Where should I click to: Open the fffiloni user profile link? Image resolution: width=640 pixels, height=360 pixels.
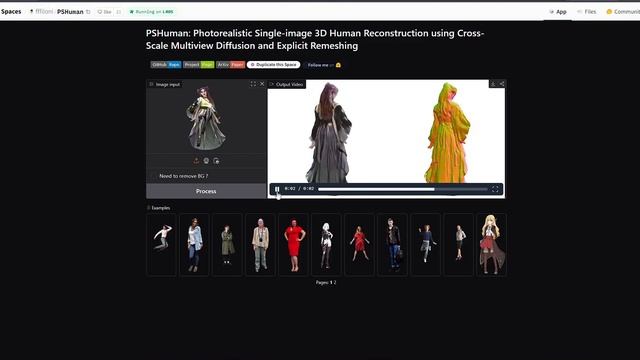tap(44, 11)
